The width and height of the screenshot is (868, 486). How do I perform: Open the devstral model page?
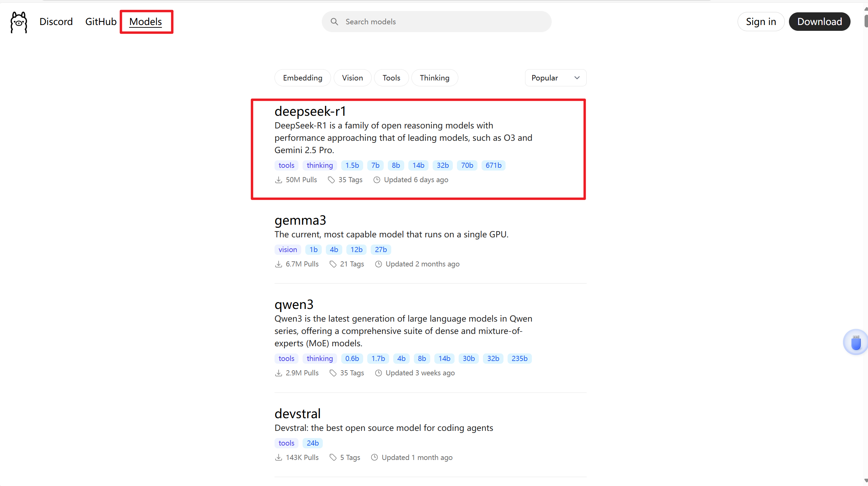(297, 414)
